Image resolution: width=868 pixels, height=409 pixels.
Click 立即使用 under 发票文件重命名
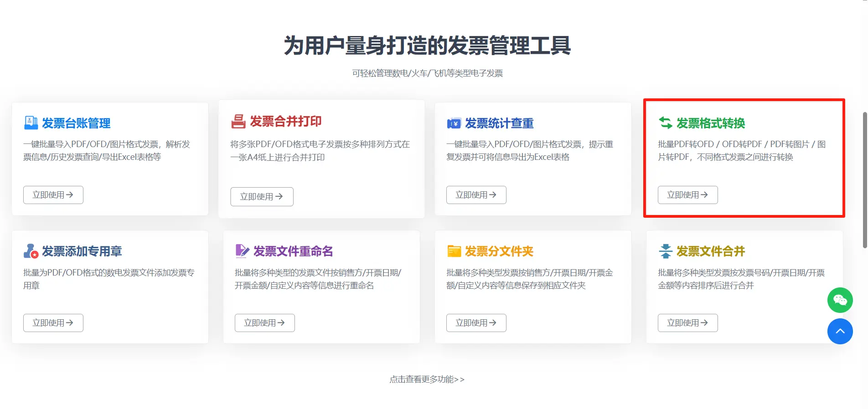pyautogui.click(x=264, y=323)
